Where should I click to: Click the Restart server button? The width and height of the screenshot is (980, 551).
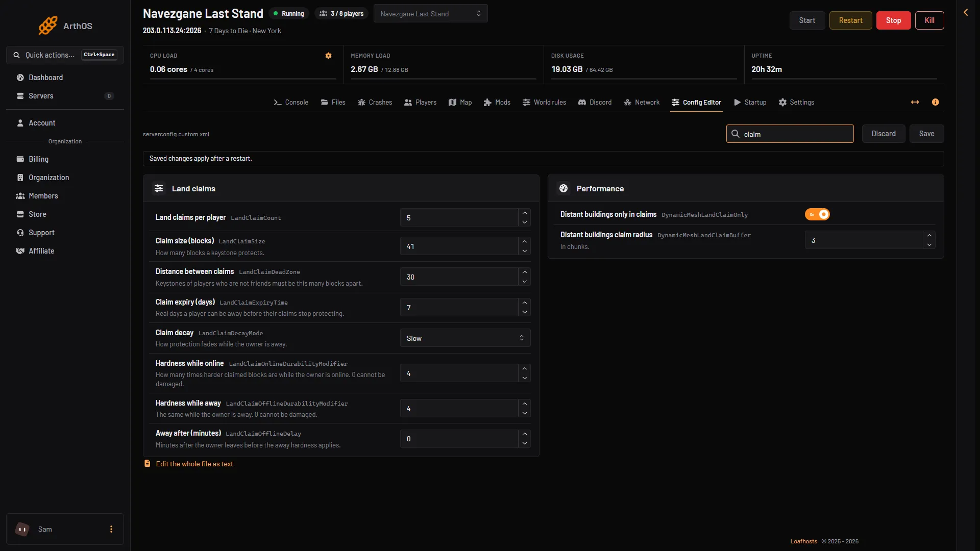[850, 20]
